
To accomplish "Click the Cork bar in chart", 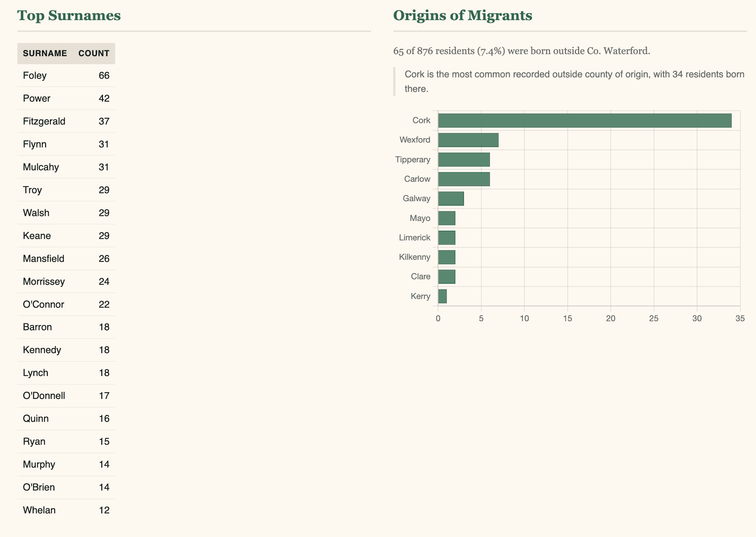I will 584,120.
